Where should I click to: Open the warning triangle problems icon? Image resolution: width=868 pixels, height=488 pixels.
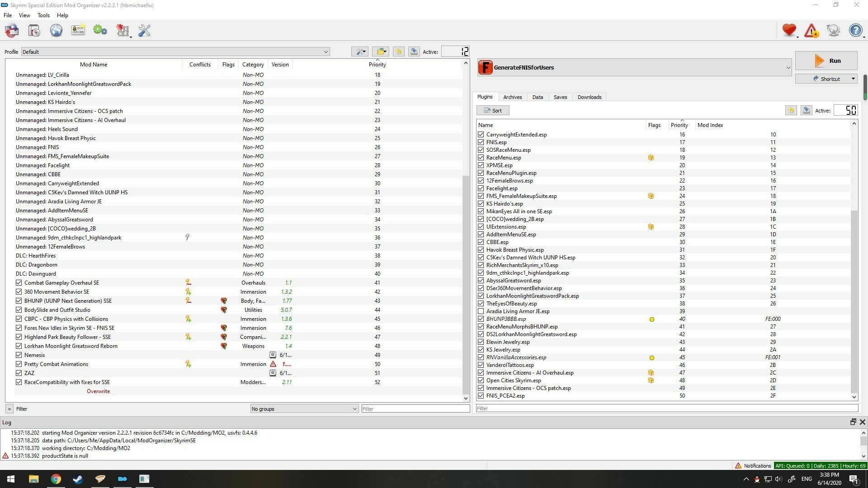tap(811, 30)
